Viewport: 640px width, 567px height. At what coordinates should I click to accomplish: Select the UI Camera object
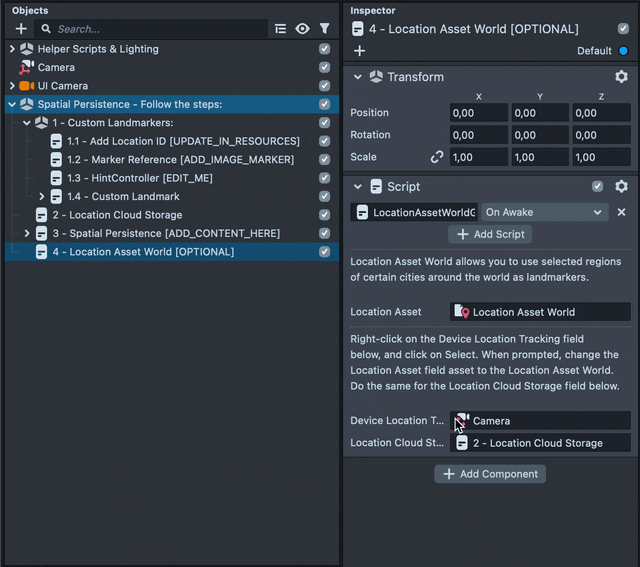(63, 86)
